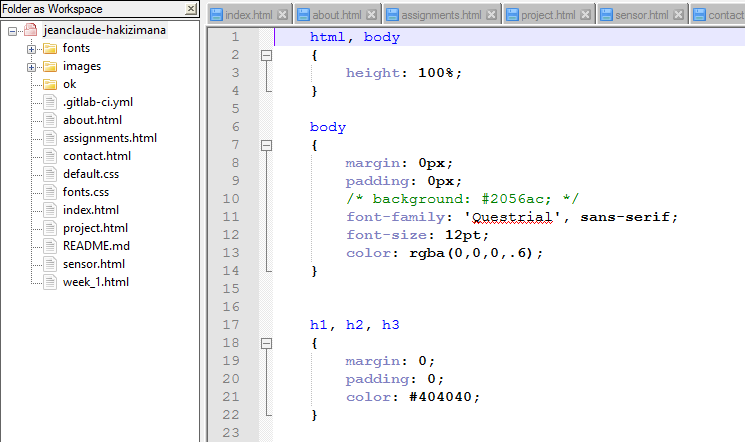
Task: Click the font-size: 12pt declaration
Action: click(417, 235)
